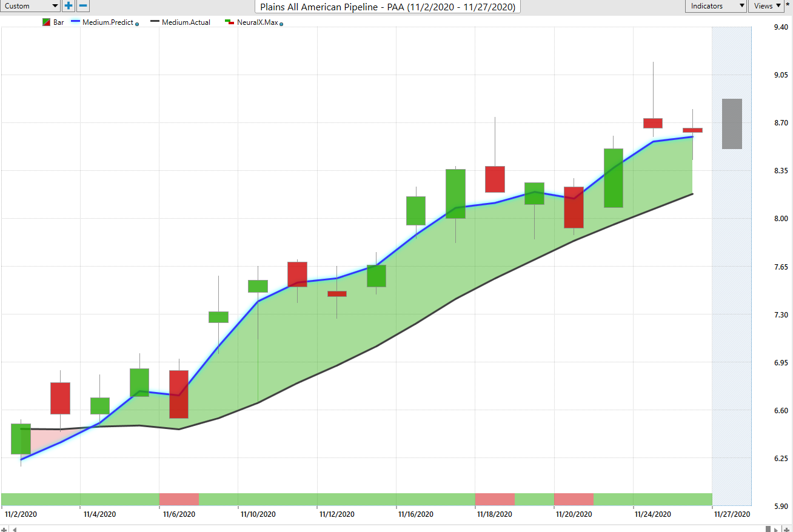This screenshot has height=532, width=793.
Task: Click the 11/10/2020 date axis label
Action: coord(258,514)
